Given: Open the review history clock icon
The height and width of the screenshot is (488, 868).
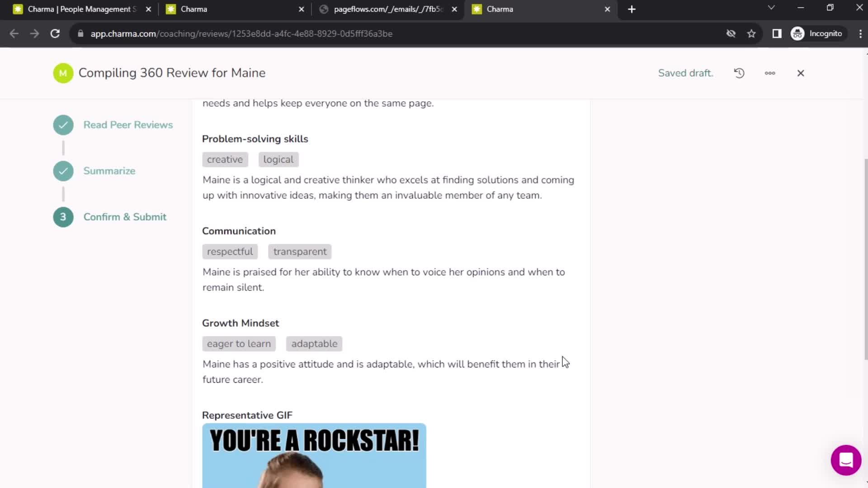Looking at the screenshot, I should click(739, 73).
